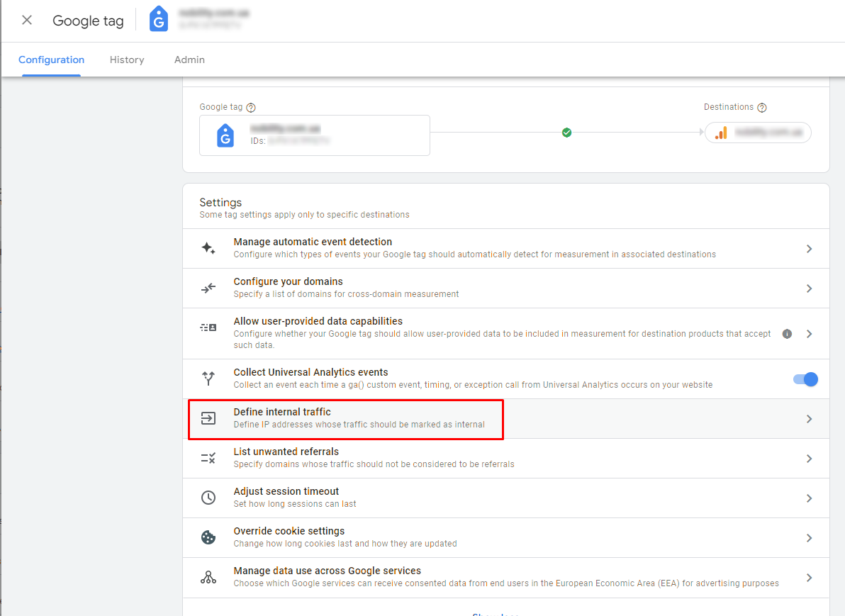Click the Collect Universal Analytics events title
845x616 pixels.
pos(310,372)
